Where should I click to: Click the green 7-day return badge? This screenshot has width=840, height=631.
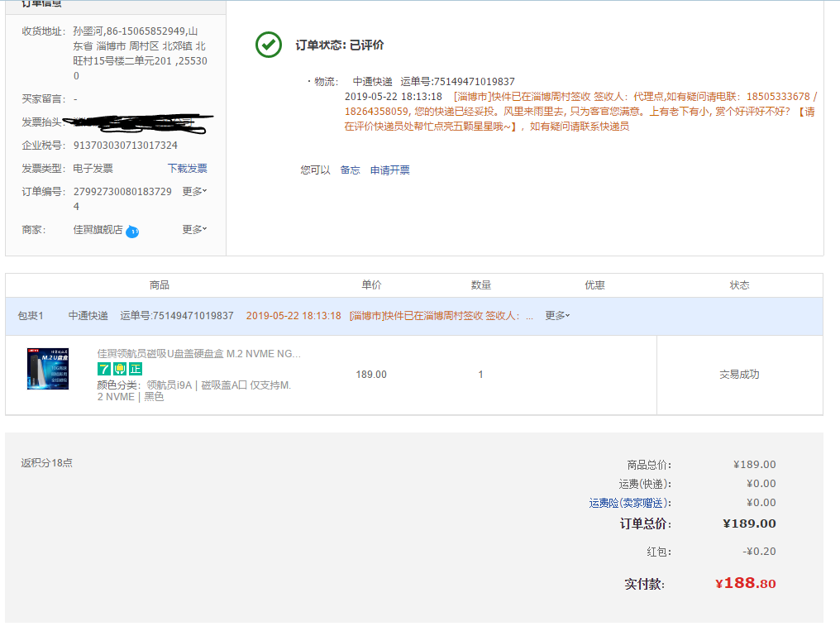pos(104,369)
